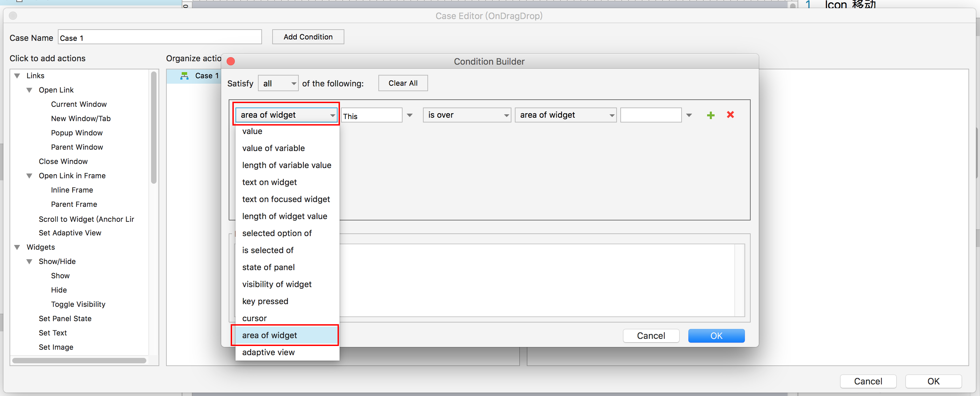
Task: Click the Case 1 tree icon
Action: [x=184, y=76]
